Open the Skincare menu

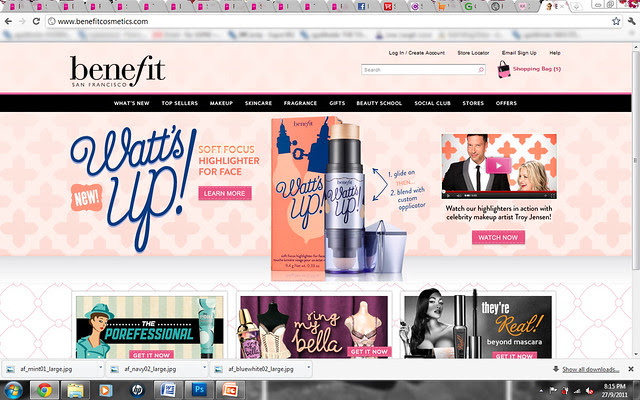pyautogui.click(x=258, y=103)
